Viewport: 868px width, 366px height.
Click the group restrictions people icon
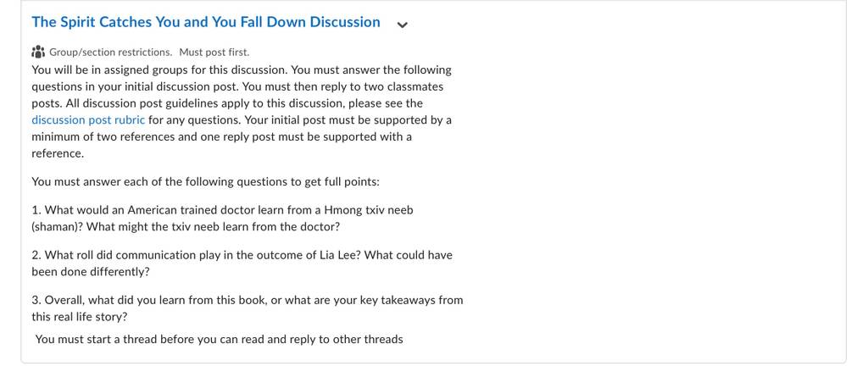[38, 52]
